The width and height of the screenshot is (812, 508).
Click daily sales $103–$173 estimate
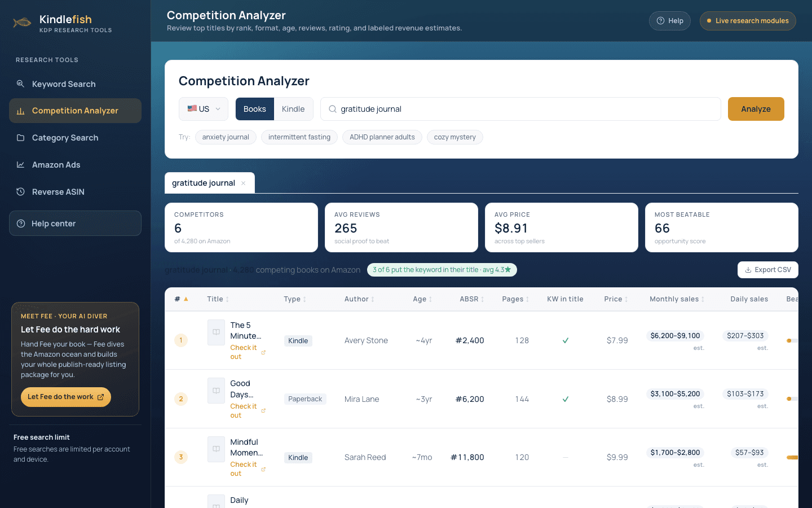pyautogui.click(x=745, y=394)
